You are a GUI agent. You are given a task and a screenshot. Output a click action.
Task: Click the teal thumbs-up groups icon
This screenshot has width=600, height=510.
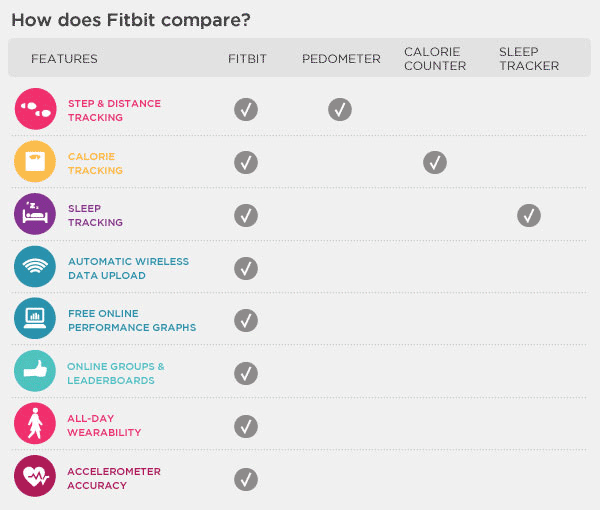click(35, 372)
